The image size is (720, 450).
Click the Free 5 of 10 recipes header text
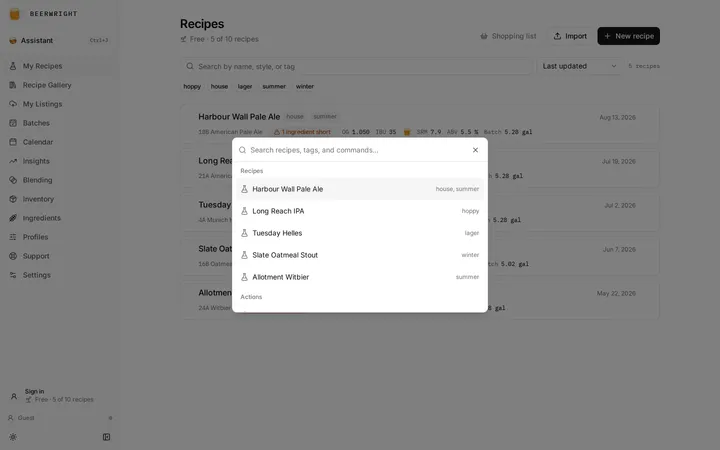point(224,39)
